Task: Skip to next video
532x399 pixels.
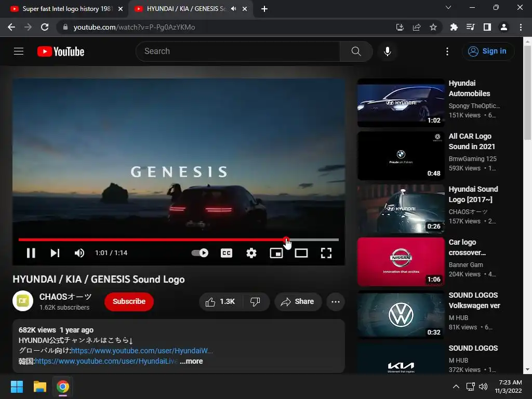Action: click(x=55, y=253)
